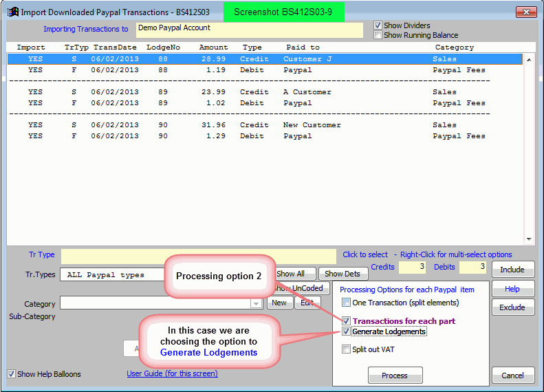The image size is (544, 392).
Task: Enable Split out VAT checkbox
Action: pyautogui.click(x=346, y=349)
